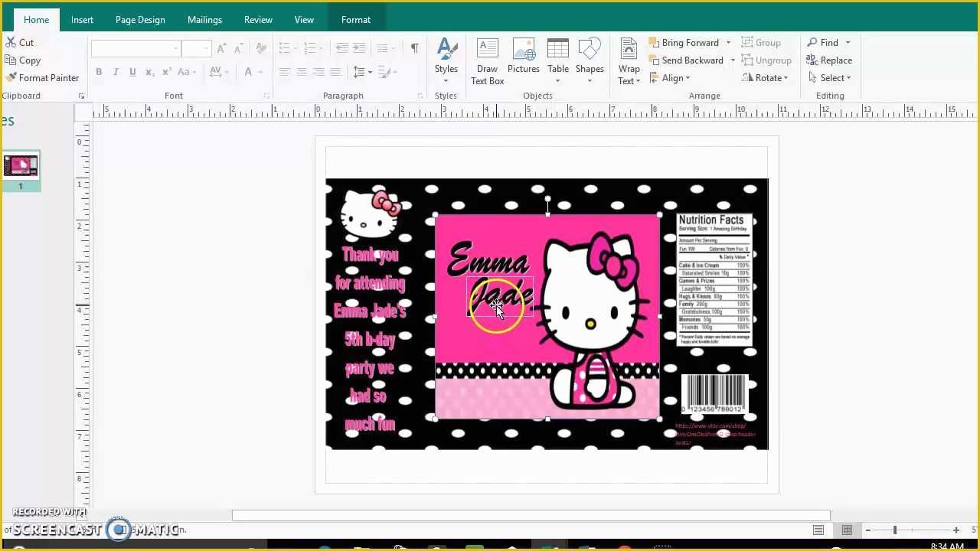
Task: Click the Decrease Indent icon
Action: click(342, 48)
